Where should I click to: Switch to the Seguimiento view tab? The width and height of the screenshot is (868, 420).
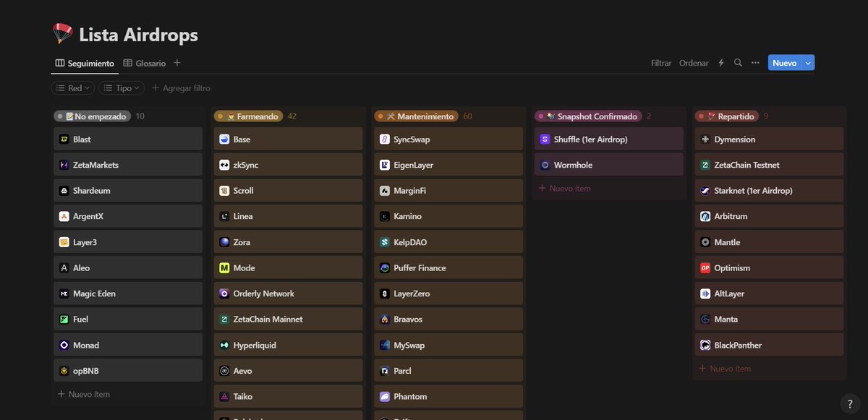pos(85,63)
